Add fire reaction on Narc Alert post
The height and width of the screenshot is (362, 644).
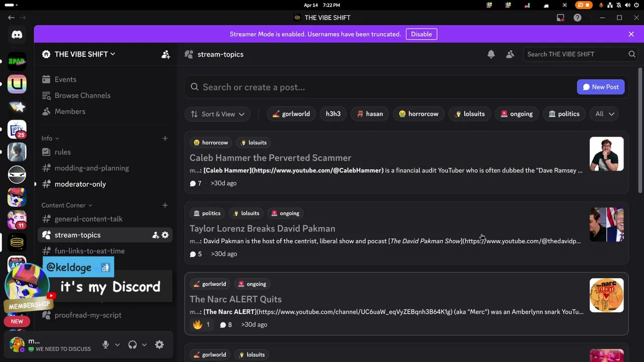(x=202, y=325)
